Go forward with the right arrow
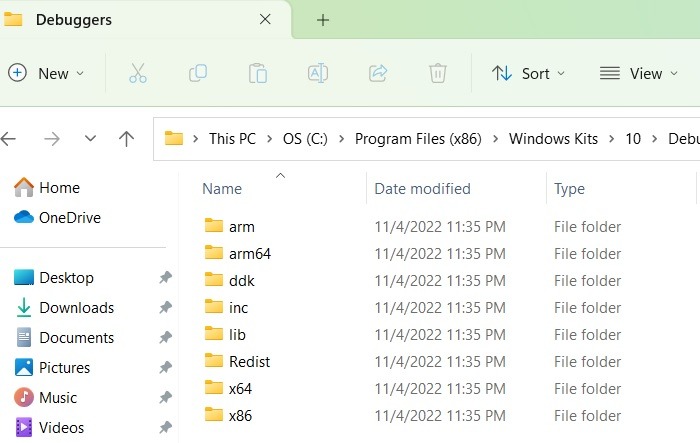 click(x=52, y=139)
